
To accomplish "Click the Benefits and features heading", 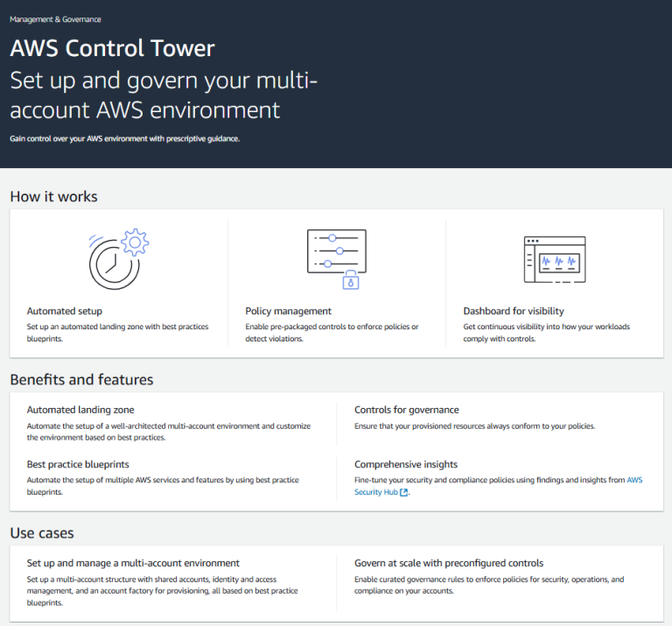I will click(x=81, y=379).
